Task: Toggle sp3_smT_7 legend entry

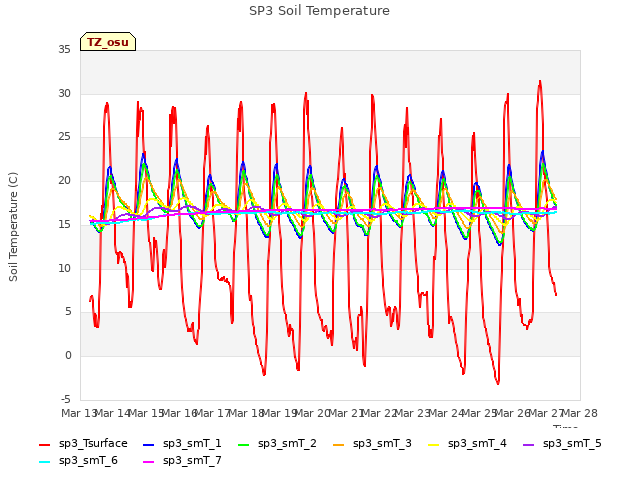Action: click(182, 461)
